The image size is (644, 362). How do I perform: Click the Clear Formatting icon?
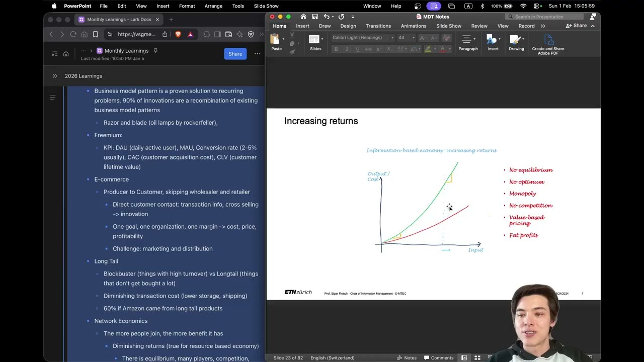coord(446,38)
